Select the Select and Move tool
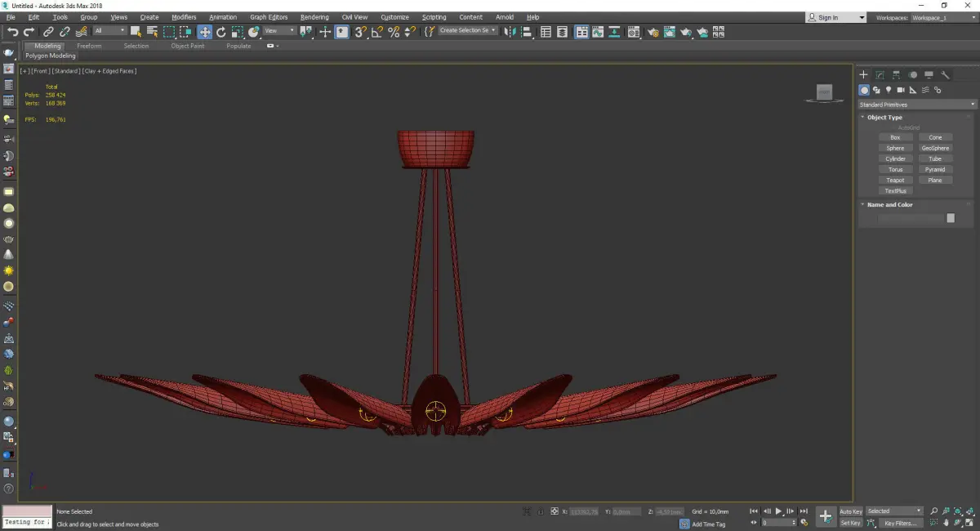The width and height of the screenshot is (980, 531). point(204,32)
